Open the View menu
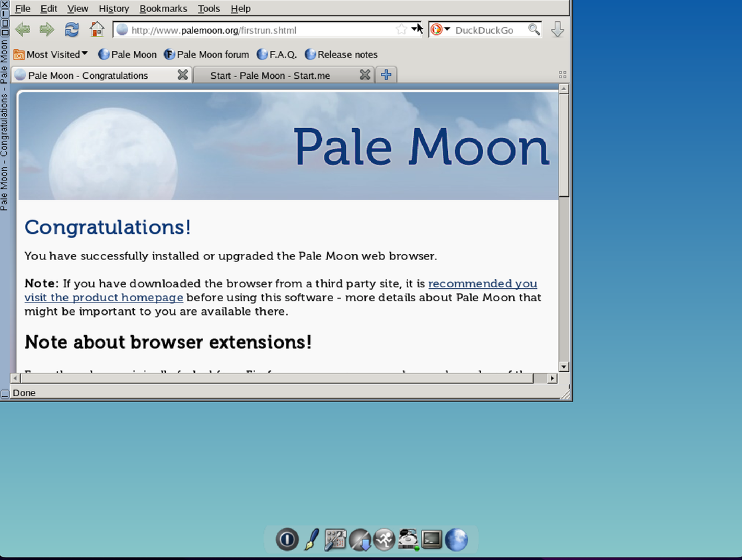The height and width of the screenshot is (560, 742). click(x=78, y=9)
